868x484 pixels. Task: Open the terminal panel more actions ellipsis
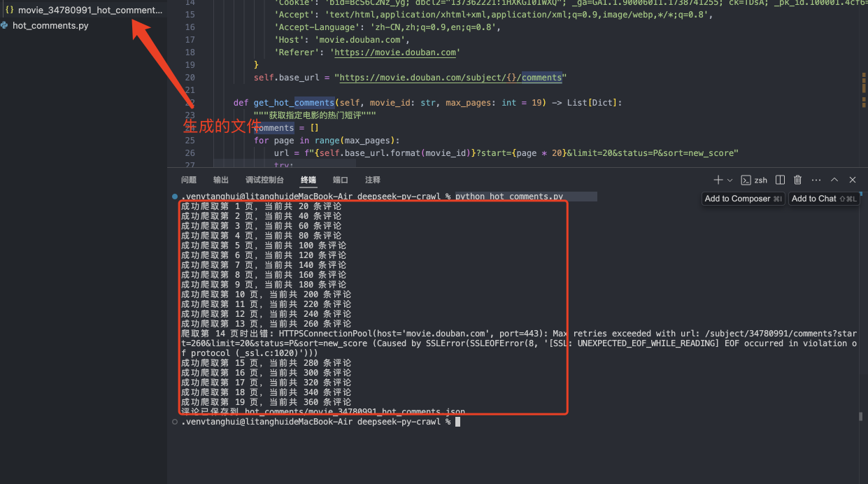point(816,180)
